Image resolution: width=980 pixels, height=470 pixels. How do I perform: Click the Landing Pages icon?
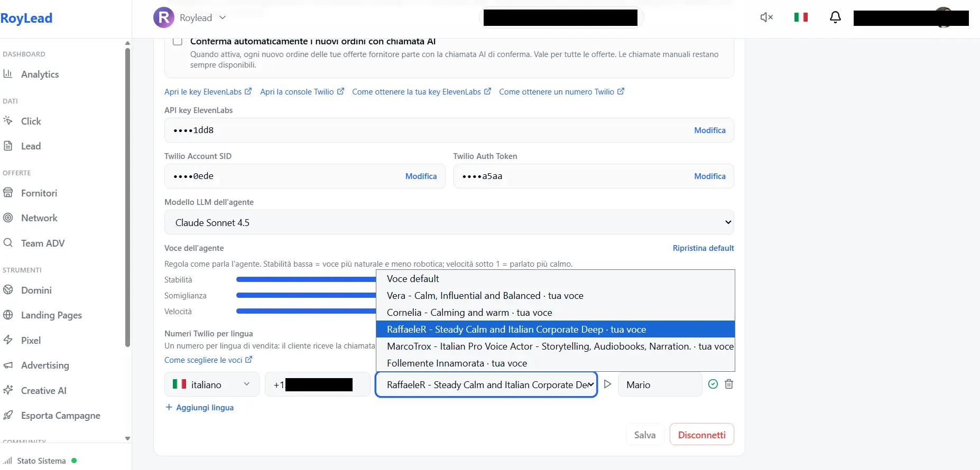pos(8,315)
